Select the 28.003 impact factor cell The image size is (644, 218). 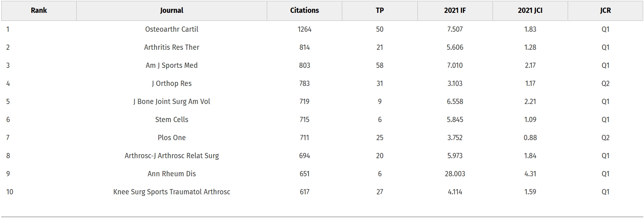point(455,174)
